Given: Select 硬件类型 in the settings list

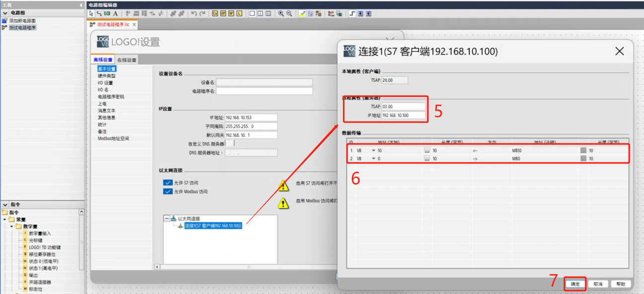Looking at the screenshot, I should [106, 76].
